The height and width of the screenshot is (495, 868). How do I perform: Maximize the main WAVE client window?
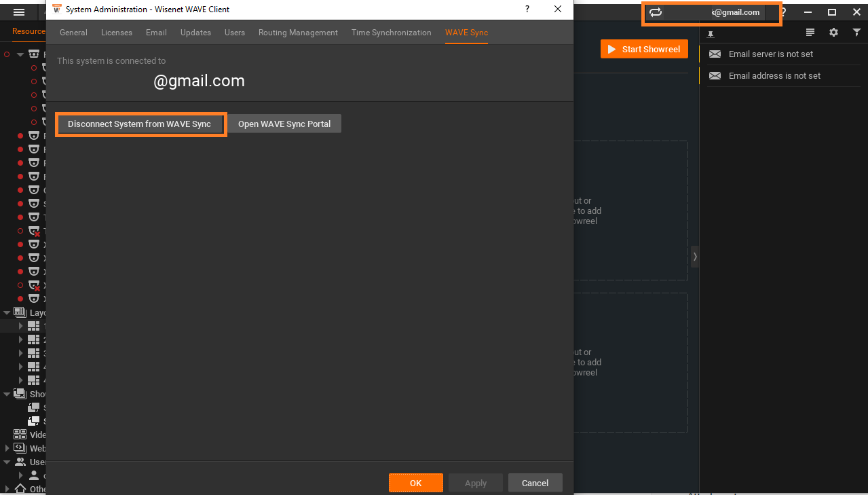pyautogui.click(x=832, y=12)
